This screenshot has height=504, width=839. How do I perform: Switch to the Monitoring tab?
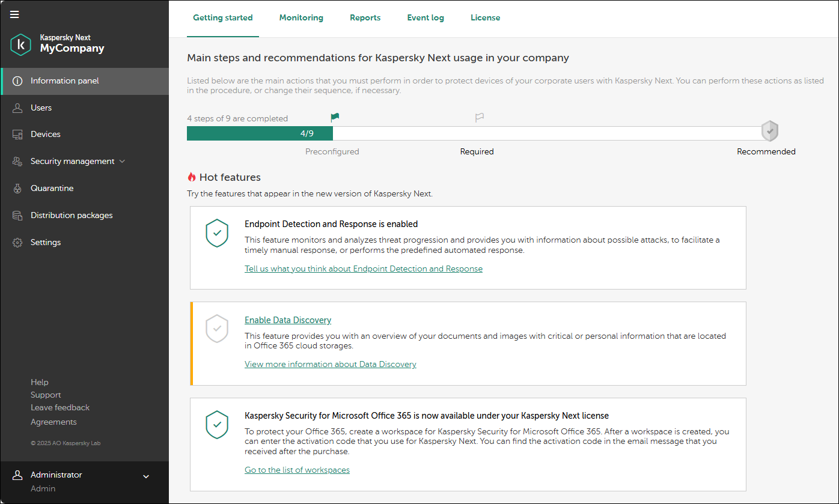(x=301, y=18)
